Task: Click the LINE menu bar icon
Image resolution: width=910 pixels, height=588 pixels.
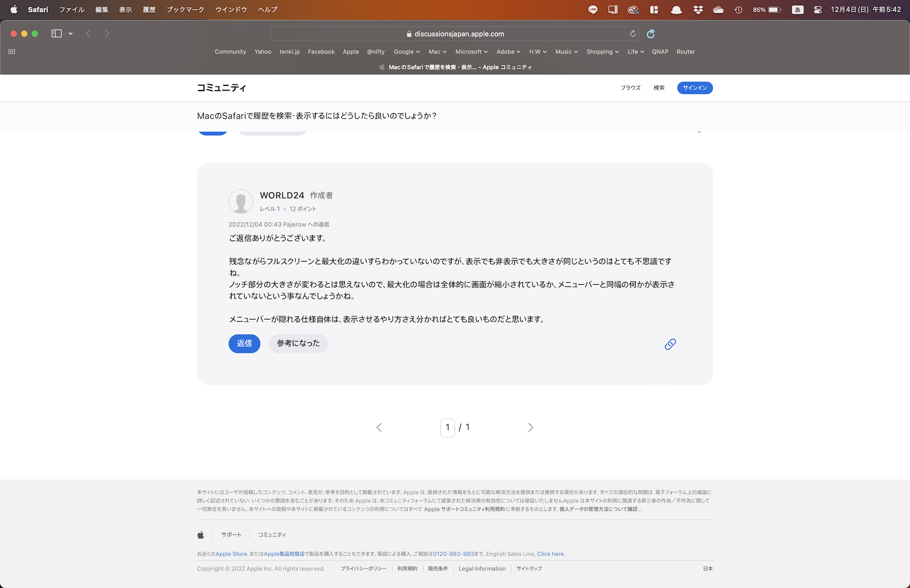Action: point(593,9)
